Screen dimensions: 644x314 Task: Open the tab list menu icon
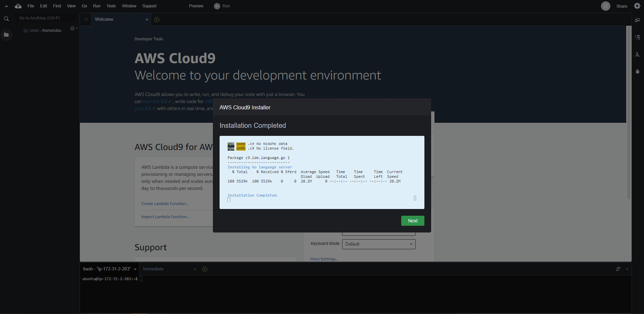click(86, 19)
